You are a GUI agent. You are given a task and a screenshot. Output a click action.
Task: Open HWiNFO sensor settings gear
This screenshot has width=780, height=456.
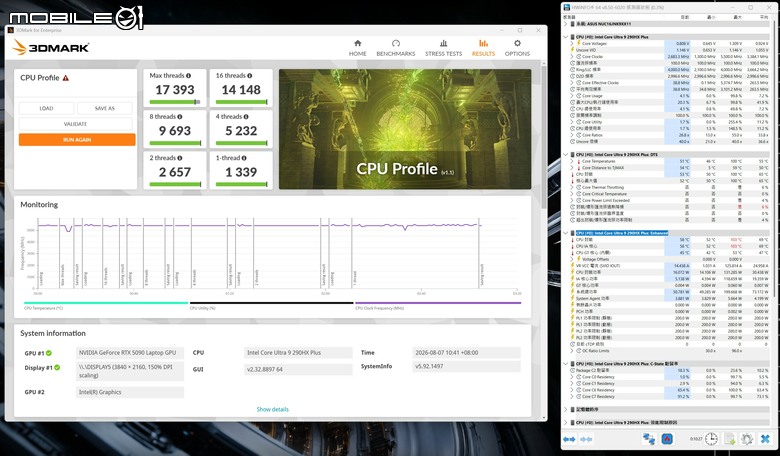click(x=746, y=439)
